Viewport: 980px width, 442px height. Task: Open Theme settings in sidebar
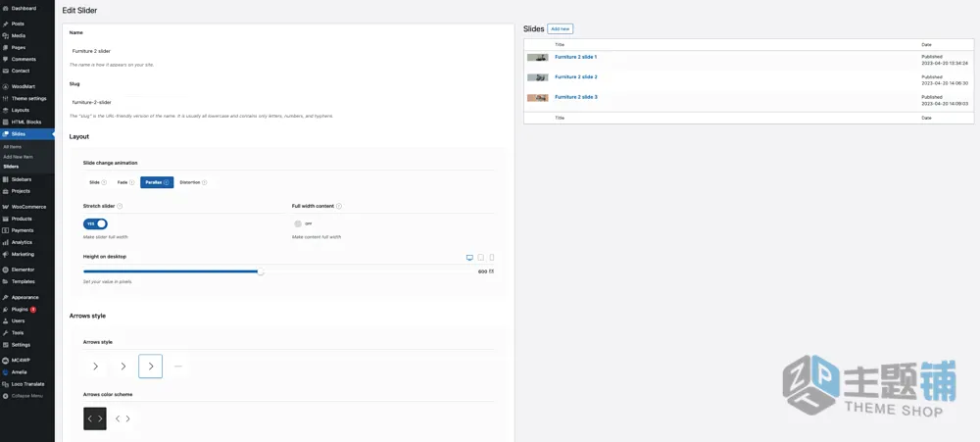[x=26, y=98]
